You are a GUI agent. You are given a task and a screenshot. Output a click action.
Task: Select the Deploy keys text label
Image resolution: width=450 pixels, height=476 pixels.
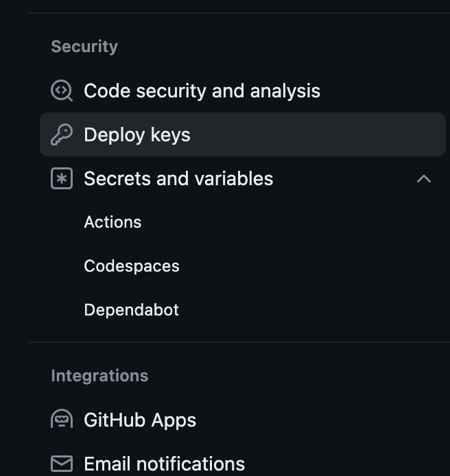click(137, 134)
